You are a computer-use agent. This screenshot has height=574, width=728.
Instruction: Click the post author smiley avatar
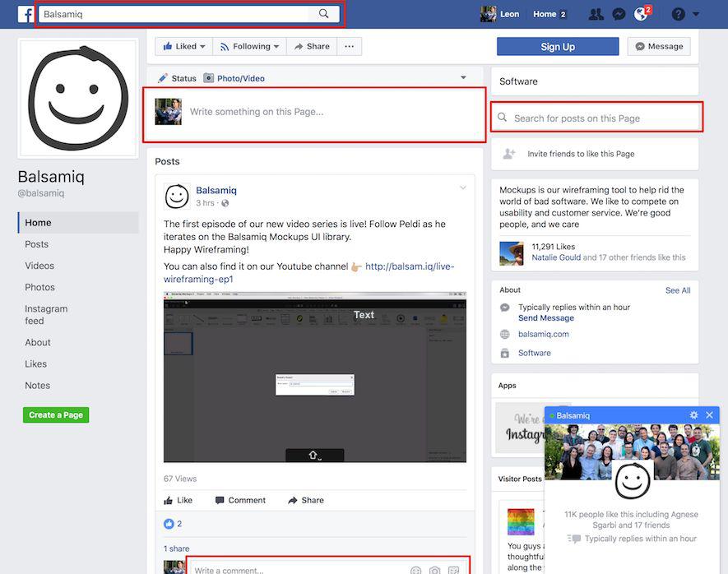point(177,197)
